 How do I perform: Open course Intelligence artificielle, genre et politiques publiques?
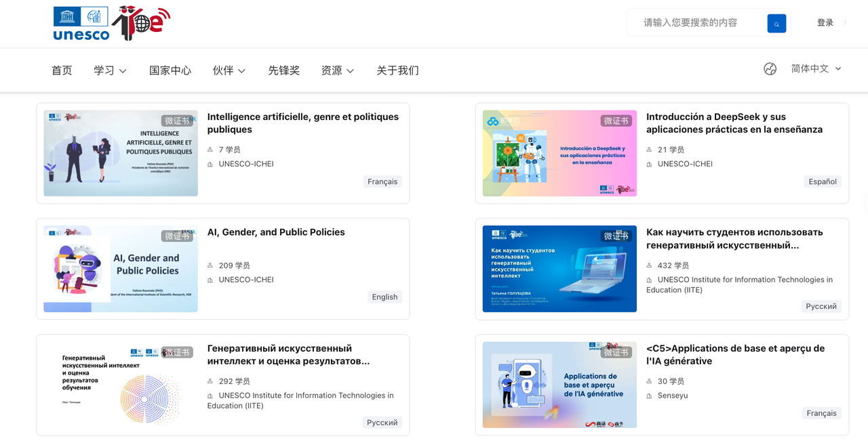(x=303, y=123)
